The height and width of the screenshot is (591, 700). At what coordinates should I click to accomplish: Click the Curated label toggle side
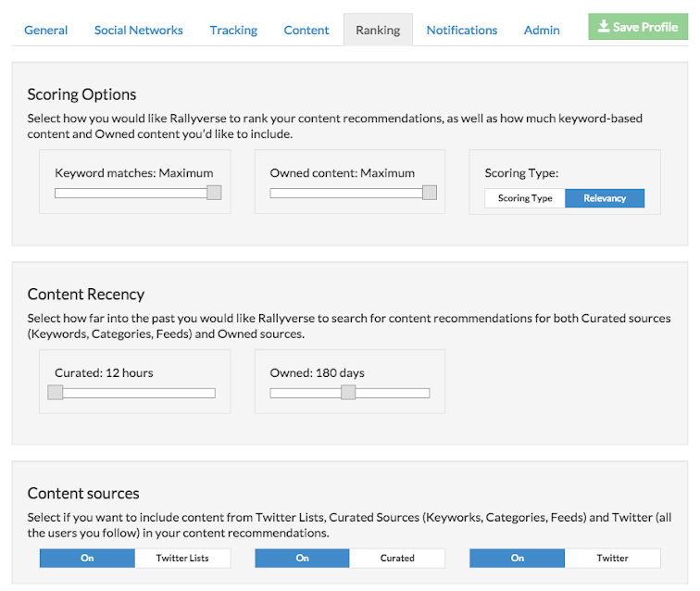click(x=397, y=558)
